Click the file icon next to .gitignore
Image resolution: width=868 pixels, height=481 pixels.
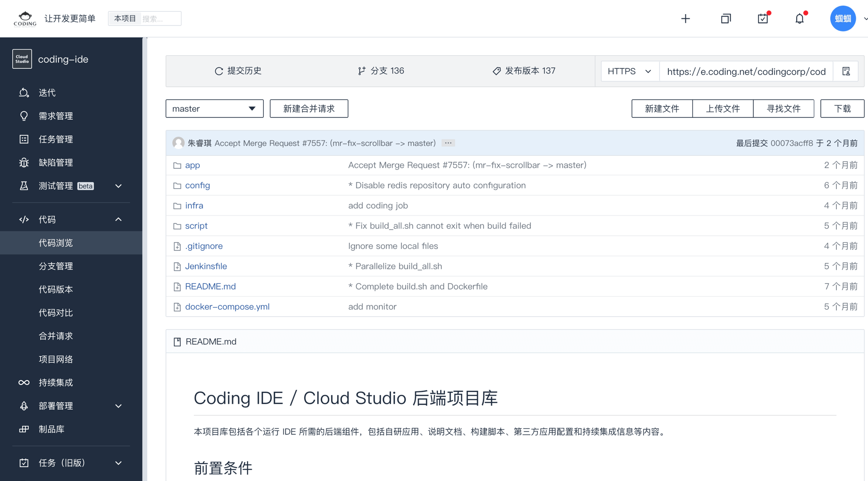(177, 246)
